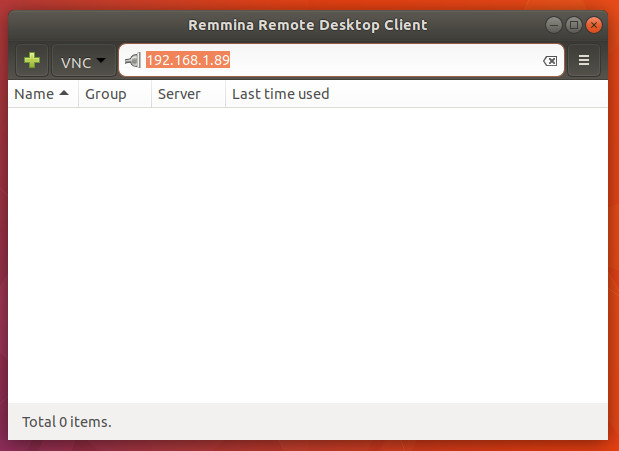The image size is (619, 451).
Task: Click the empty connection list area
Action: tap(308, 250)
